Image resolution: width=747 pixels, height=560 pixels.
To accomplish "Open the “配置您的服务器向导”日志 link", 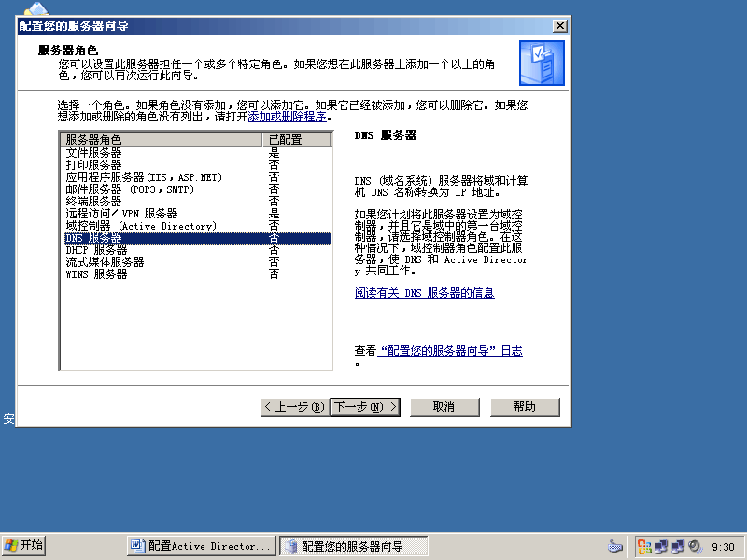I will click(450, 351).
